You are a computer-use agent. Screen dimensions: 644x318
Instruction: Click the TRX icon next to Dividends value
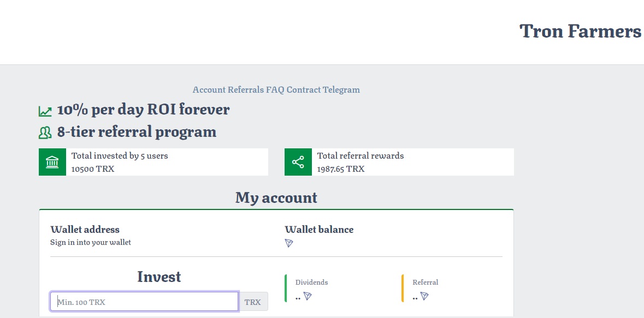[x=308, y=296]
